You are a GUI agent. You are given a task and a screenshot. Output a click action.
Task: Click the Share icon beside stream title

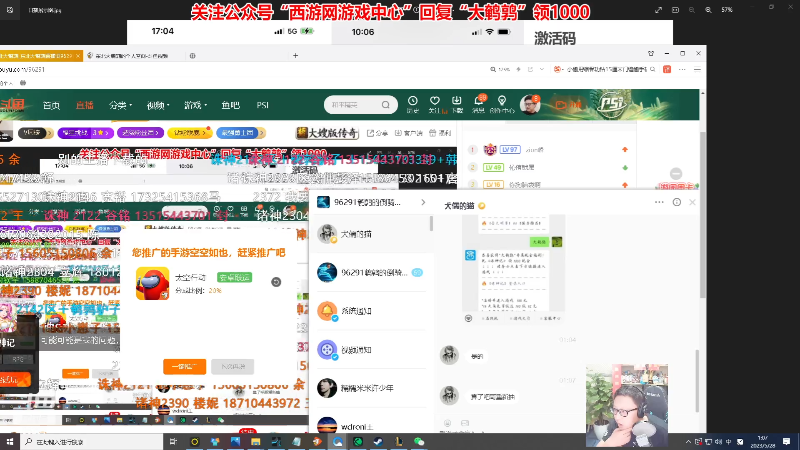click(x=377, y=133)
